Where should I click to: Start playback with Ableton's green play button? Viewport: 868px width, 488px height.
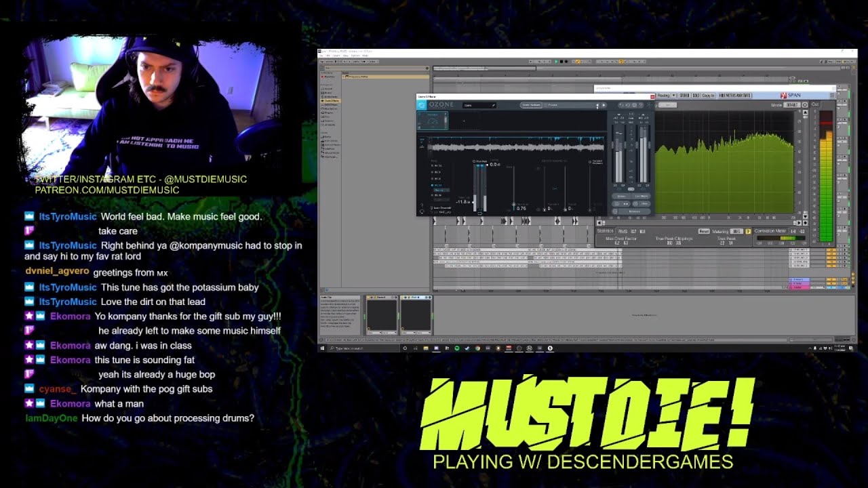point(556,62)
